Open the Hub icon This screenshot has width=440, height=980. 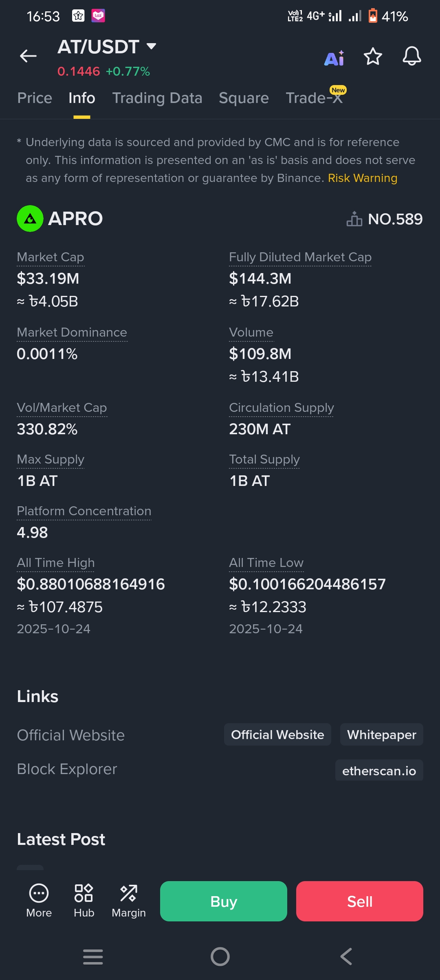84,901
